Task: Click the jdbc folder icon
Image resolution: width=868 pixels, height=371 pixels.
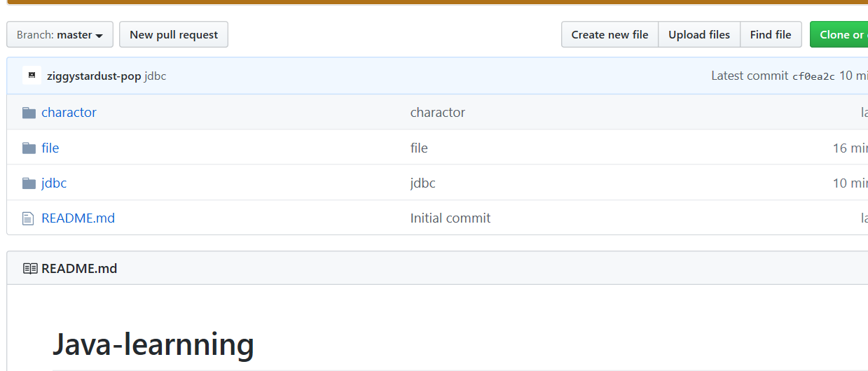Action: (29, 183)
